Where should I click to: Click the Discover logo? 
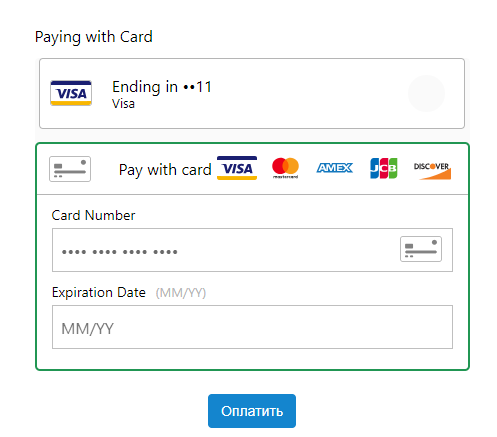click(432, 171)
